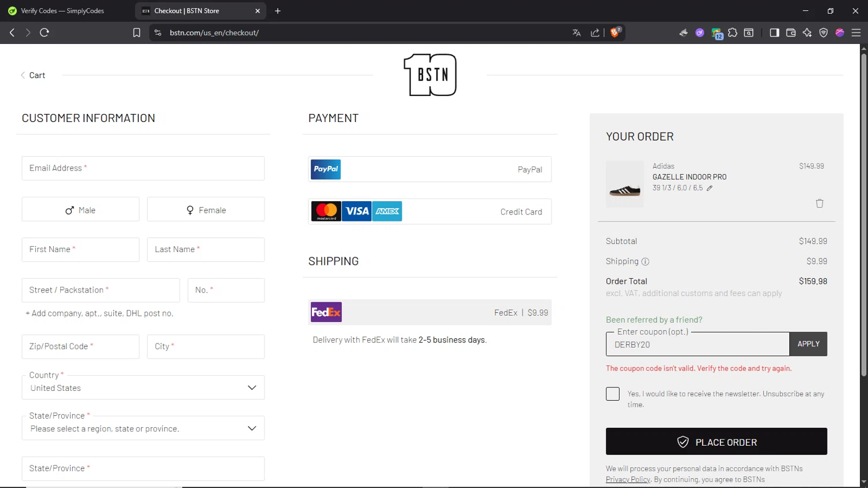Select Male gender option

coord(80,209)
